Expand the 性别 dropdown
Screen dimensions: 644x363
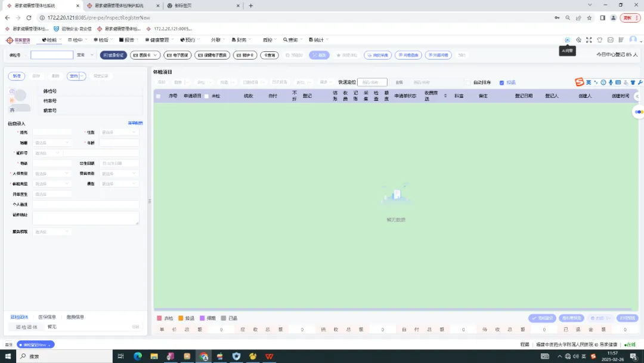point(119,133)
